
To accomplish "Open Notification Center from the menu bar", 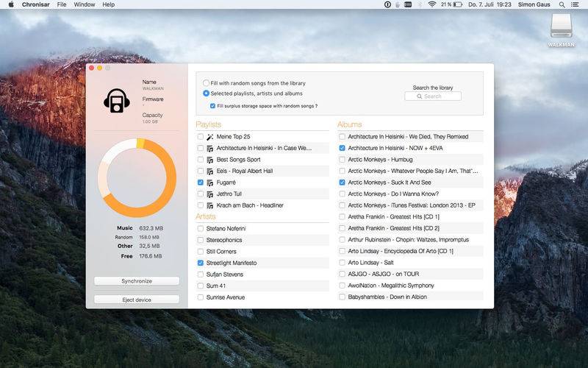I will click(x=575, y=4).
